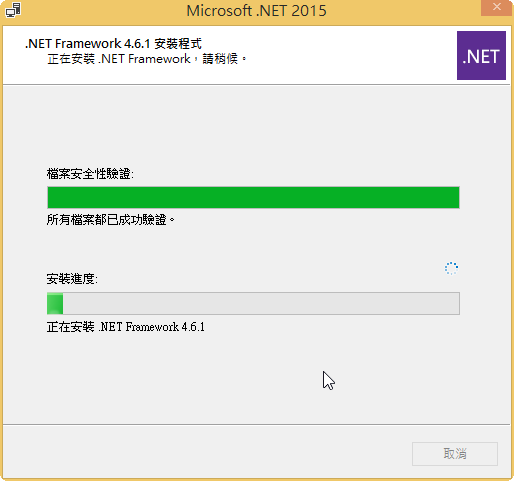Click the 正在安裝 .NET Framework，請稍候 subtitle
Viewport: 514px width, 481px height.
click(147, 59)
